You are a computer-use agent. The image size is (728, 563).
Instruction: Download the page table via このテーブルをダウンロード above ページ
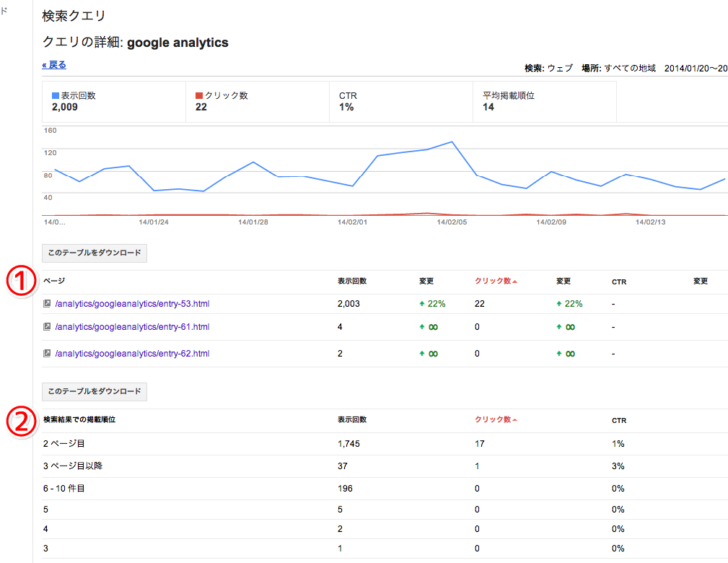click(95, 253)
